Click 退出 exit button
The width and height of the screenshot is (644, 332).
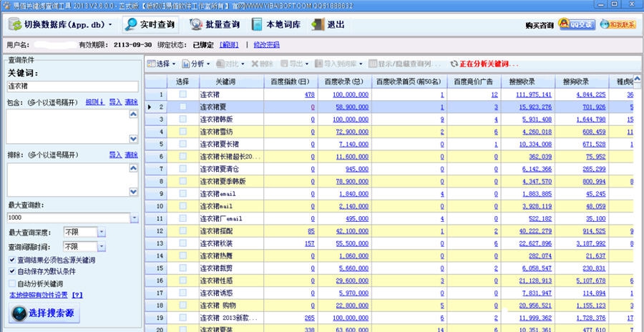click(x=328, y=24)
